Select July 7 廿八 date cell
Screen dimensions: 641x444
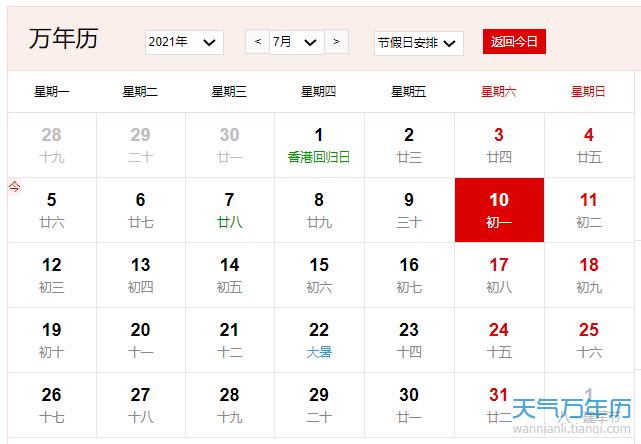click(x=230, y=210)
